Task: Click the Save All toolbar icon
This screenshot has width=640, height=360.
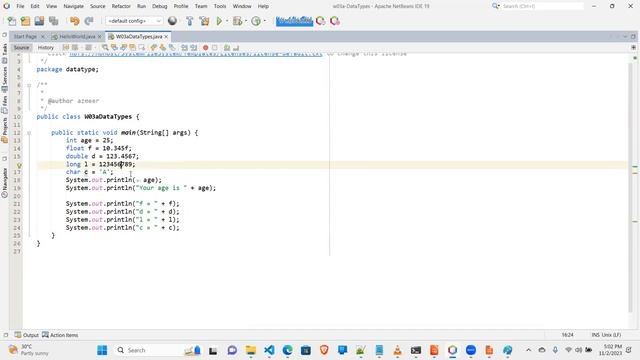Action: pyautogui.click(x=53, y=21)
